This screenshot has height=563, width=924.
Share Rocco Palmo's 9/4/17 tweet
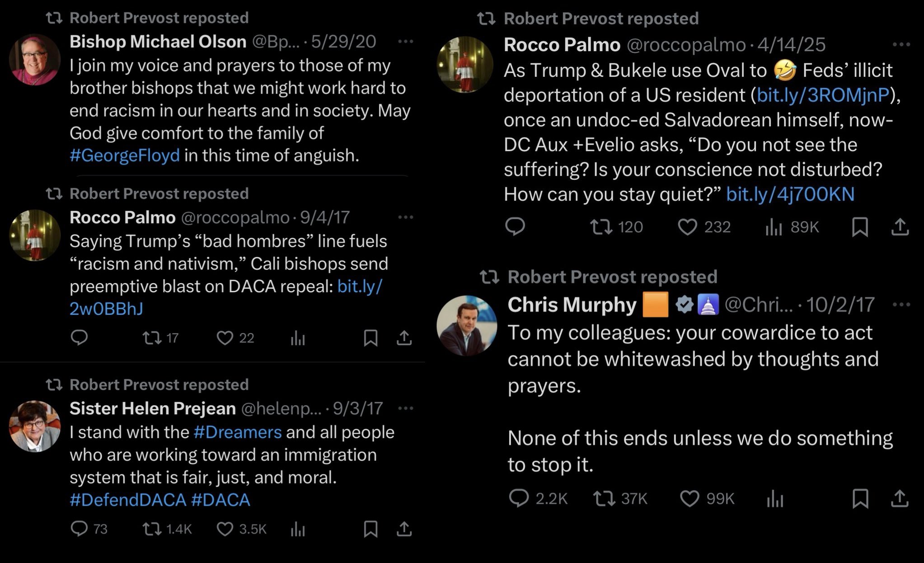(x=404, y=338)
